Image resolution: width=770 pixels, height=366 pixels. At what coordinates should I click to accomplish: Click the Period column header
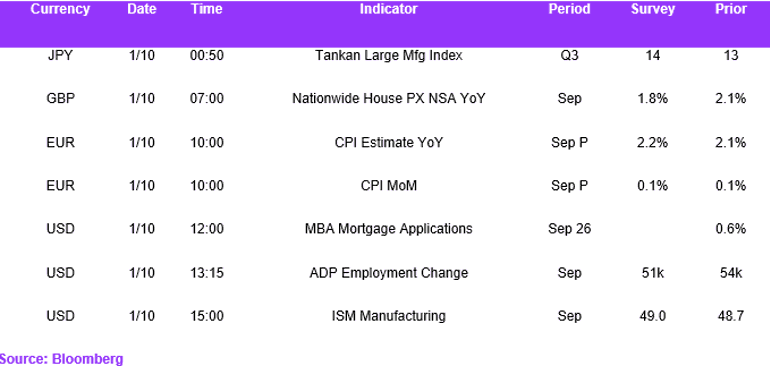coord(569,9)
